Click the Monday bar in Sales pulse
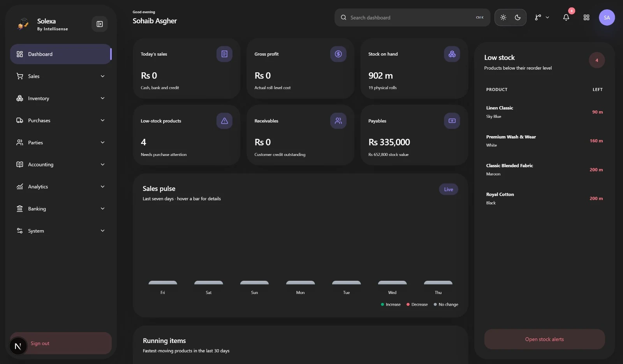 tap(301, 283)
